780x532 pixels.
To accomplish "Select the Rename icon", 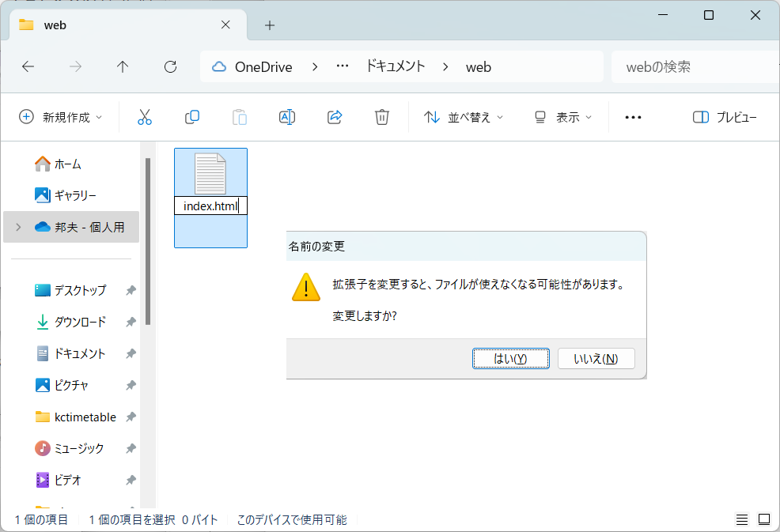I will tap(286, 116).
